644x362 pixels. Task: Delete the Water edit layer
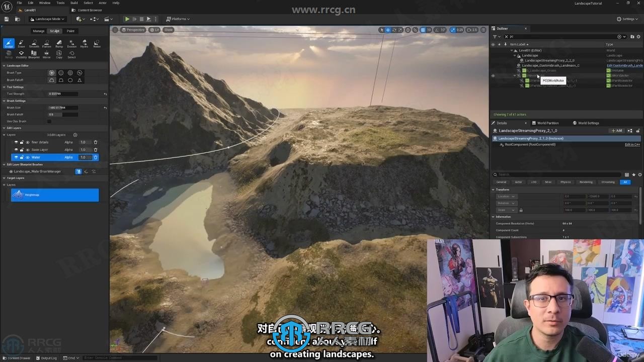point(96,157)
